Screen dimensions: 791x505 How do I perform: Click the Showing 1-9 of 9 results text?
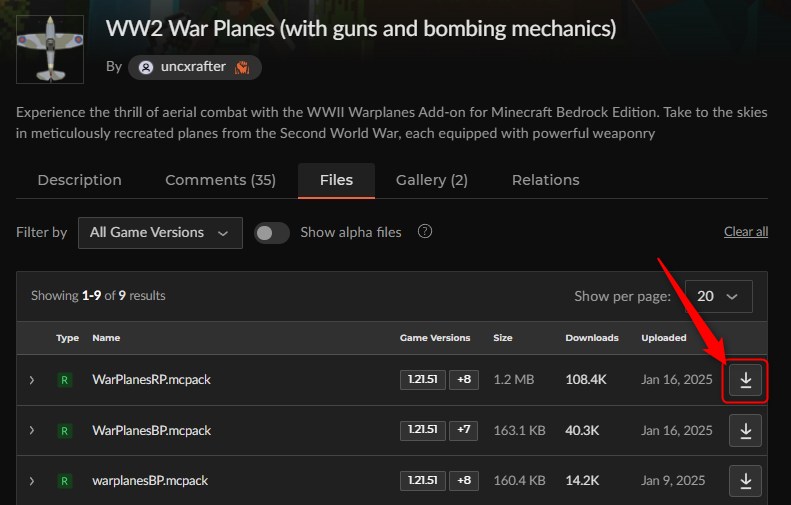click(x=98, y=296)
